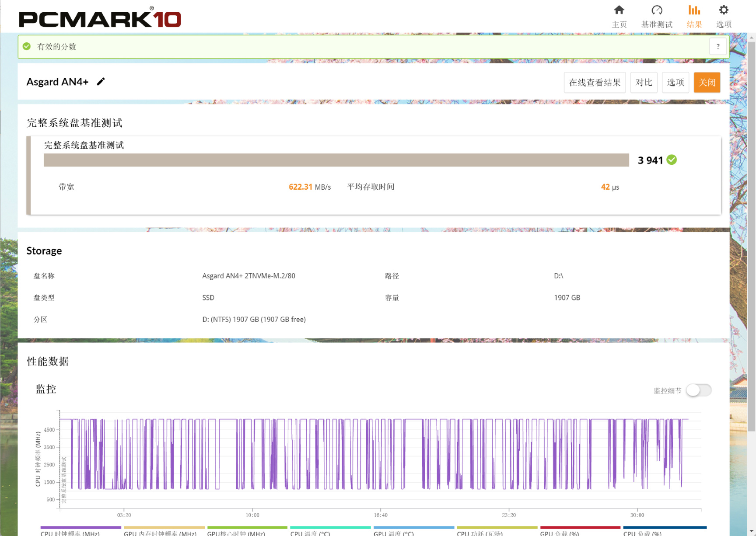The image size is (756, 536).
Task: Click the 性能数据 performance data heading
Action: (48, 361)
